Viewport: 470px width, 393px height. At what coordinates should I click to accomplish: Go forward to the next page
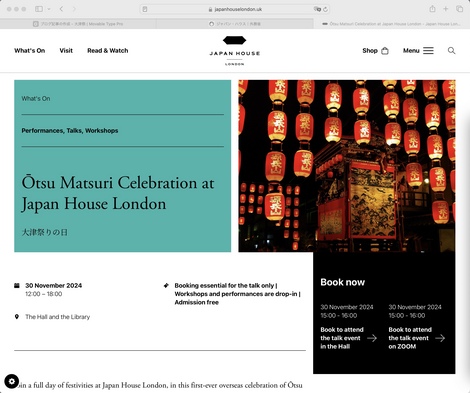pyautogui.click(x=74, y=9)
